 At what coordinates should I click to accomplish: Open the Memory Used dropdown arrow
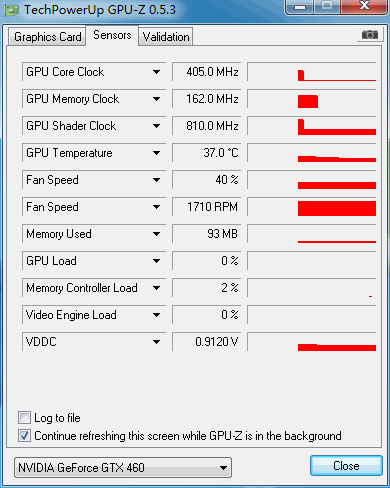point(156,234)
